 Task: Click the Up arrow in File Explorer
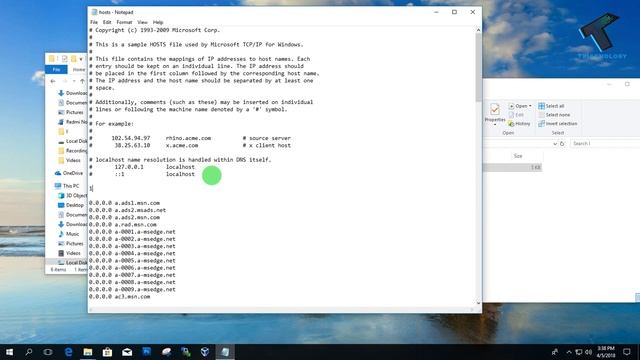(x=82, y=81)
